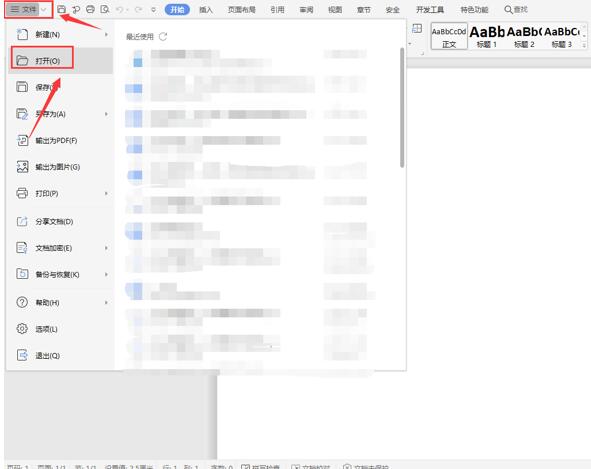Open the File menu dropdown button
Image resolution: width=591 pixels, height=469 pixels.
pos(28,9)
